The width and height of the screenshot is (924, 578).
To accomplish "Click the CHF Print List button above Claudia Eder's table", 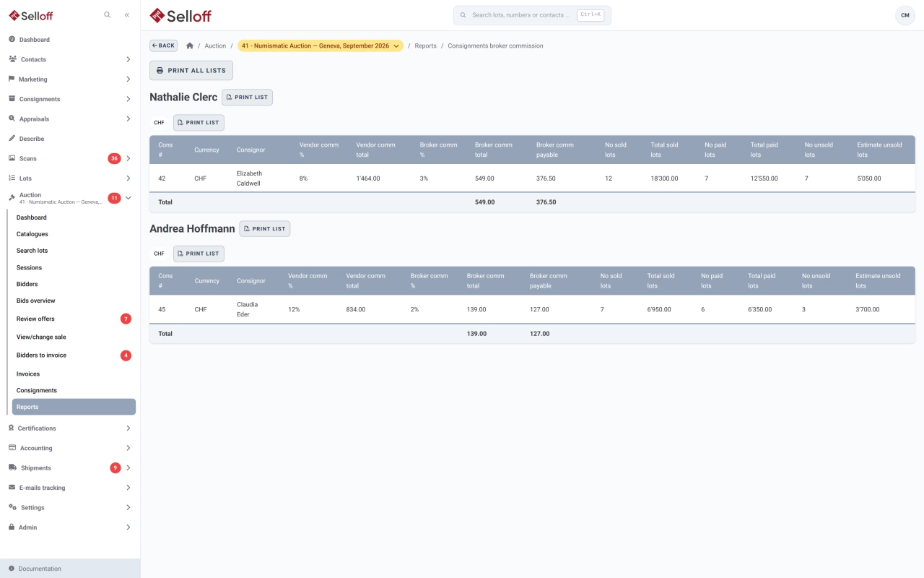I will (199, 254).
